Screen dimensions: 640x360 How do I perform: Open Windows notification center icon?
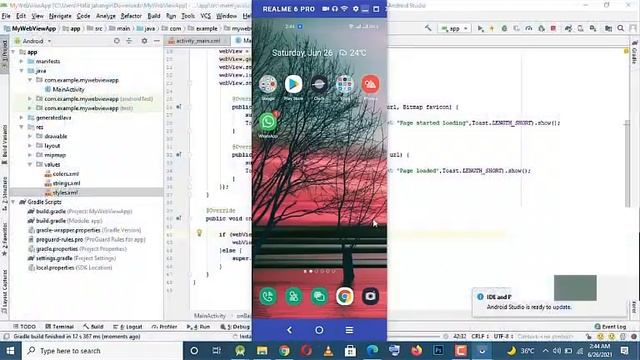pyautogui.click(x=624, y=351)
